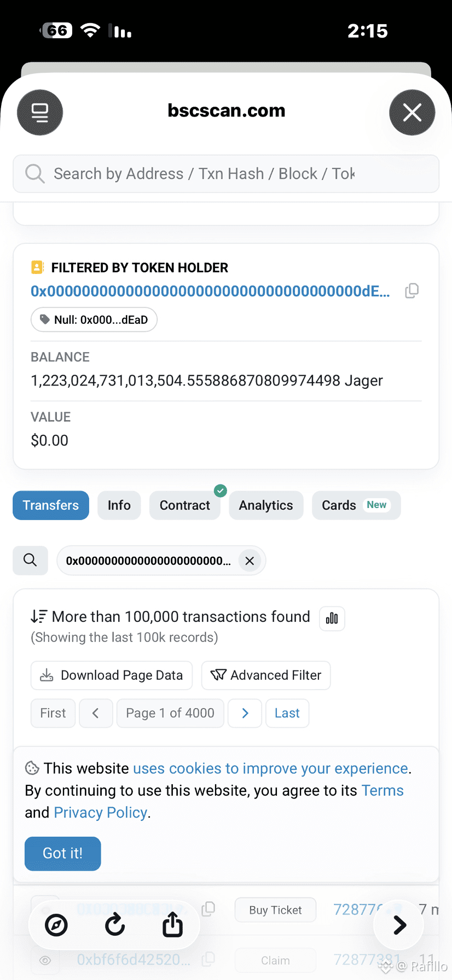Tap the compass browser icon
The width and height of the screenshot is (452, 980).
coord(56,925)
